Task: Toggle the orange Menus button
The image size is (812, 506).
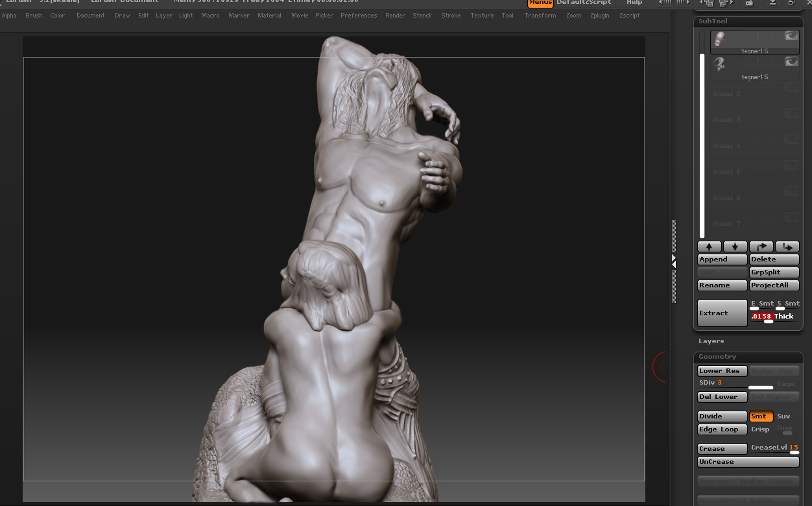Action: tap(540, 3)
